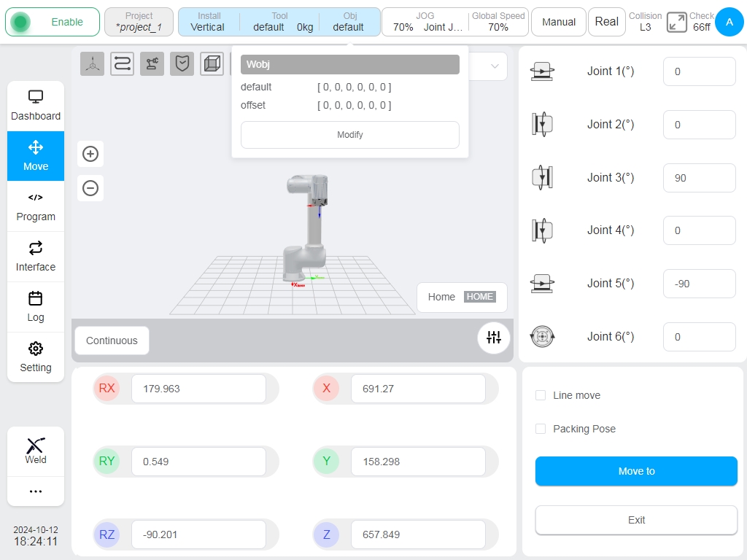
Task: Open the Dashboard page
Action: click(x=36, y=106)
